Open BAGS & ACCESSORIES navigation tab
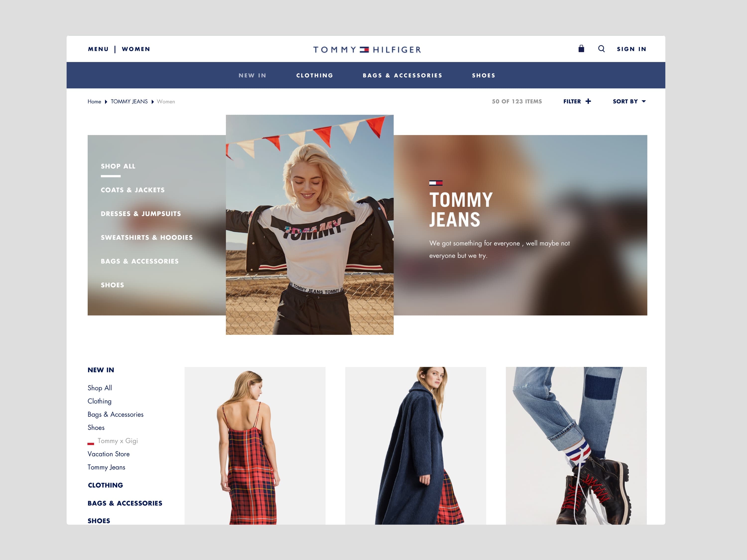Screen dimensions: 747x560 (403, 75)
